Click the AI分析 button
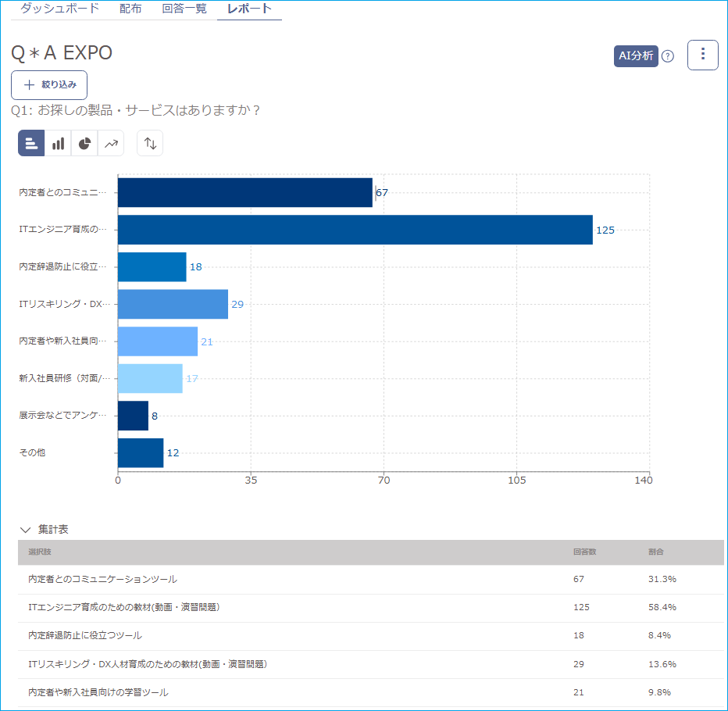The width and height of the screenshot is (728, 711). pyautogui.click(x=636, y=55)
